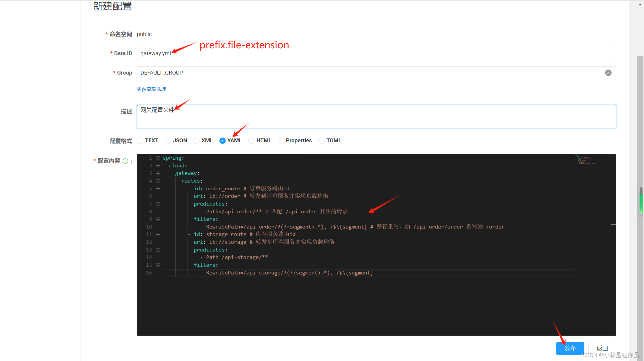The image size is (644, 361).
Task: Click line number 6 in the editor gutter
Action: click(151, 196)
